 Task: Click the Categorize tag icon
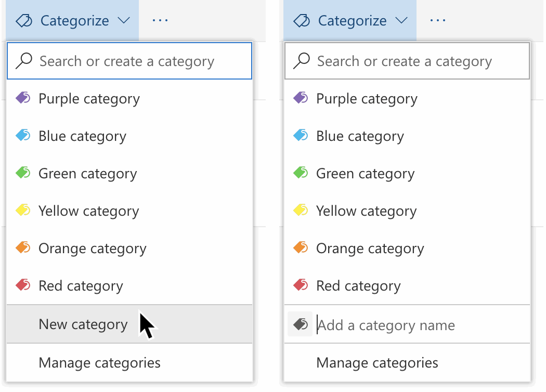point(24,20)
